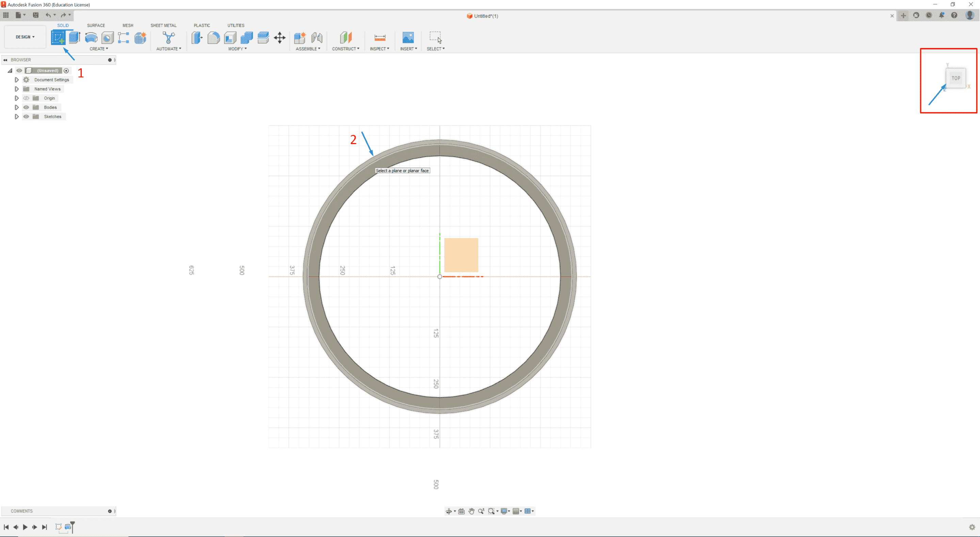The height and width of the screenshot is (537, 980).
Task: Open the Automate fork icon
Action: [x=168, y=37]
